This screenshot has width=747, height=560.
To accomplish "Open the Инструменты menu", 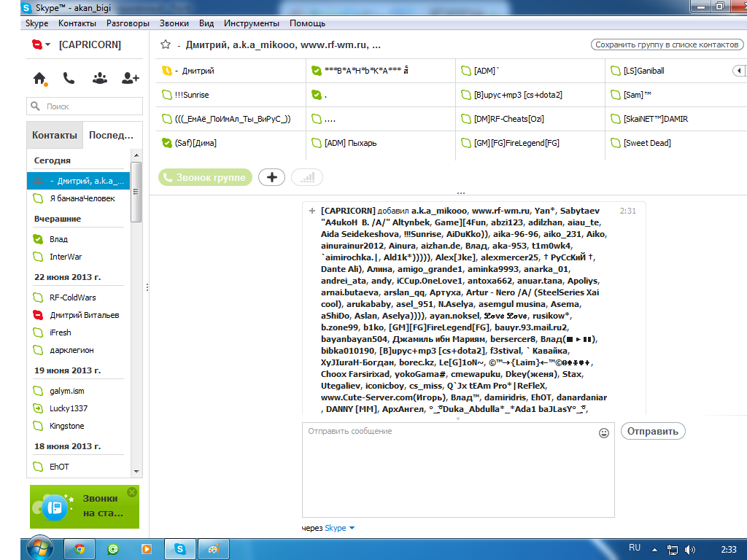I will tap(252, 23).
